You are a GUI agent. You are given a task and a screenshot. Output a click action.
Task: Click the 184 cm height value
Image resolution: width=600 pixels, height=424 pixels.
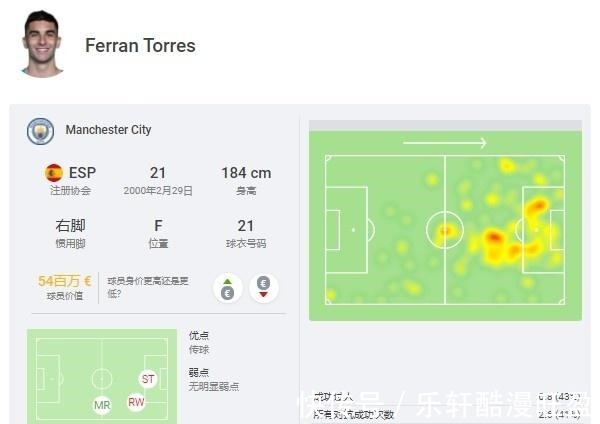(x=246, y=173)
